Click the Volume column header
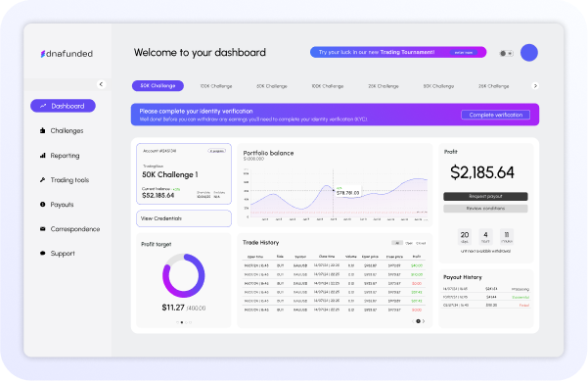 [351, 257]
